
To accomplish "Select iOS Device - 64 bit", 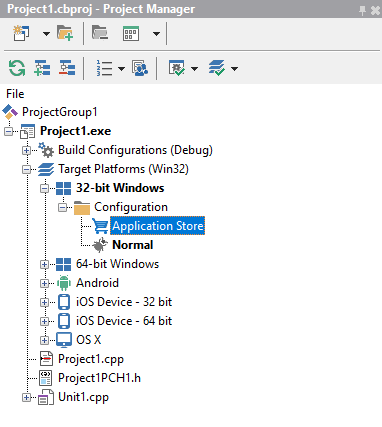I will pos(124,321).
